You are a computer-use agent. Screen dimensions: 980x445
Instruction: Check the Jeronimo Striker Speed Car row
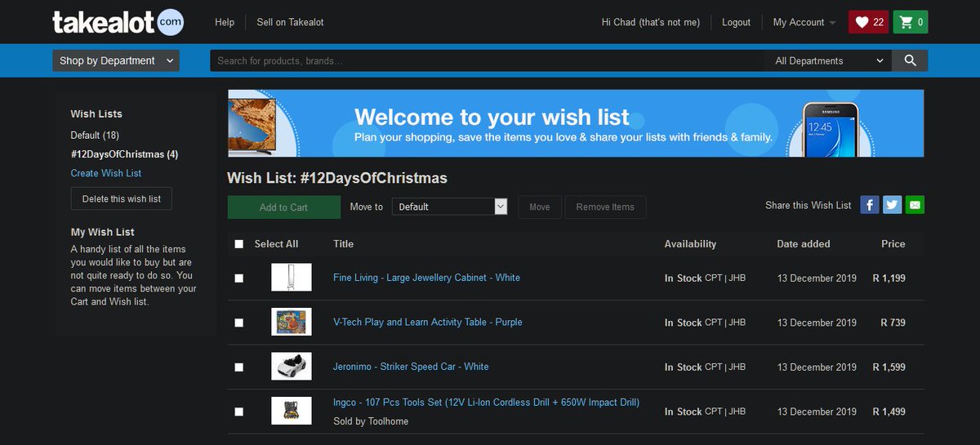238,367
